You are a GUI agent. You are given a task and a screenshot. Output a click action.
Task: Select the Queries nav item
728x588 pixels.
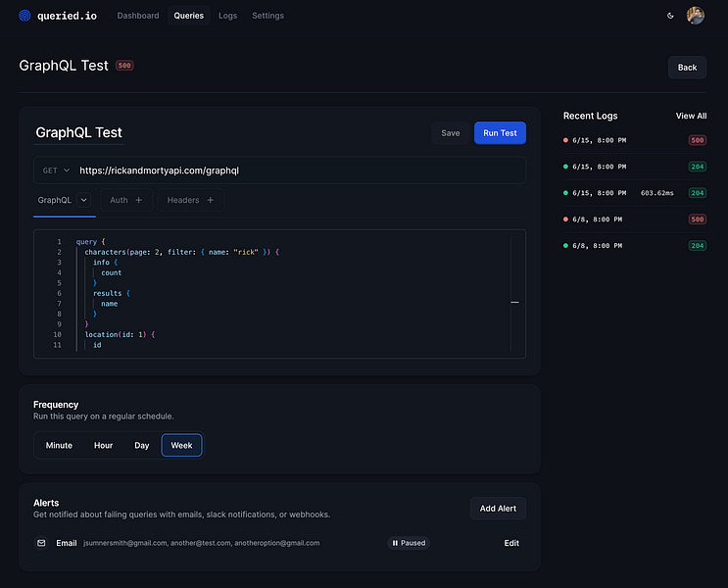click(x=188, y=16)
